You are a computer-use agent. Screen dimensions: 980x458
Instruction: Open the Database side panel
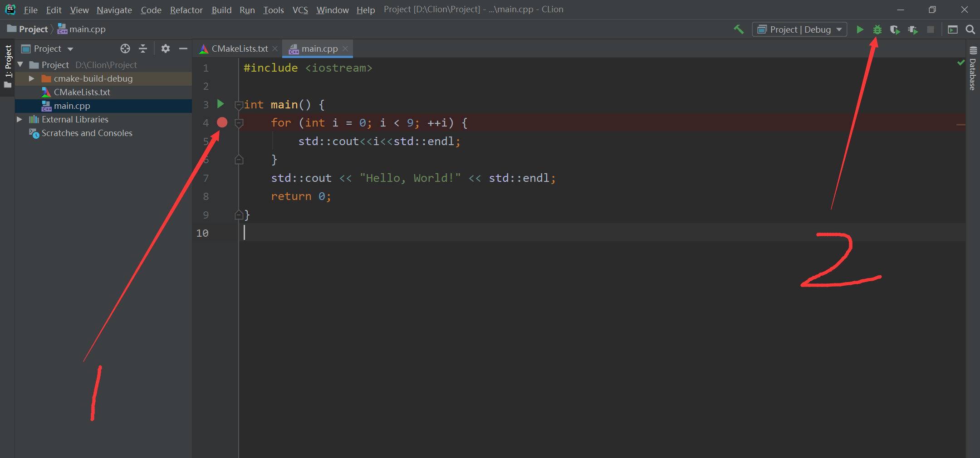(x=973, y=68)
